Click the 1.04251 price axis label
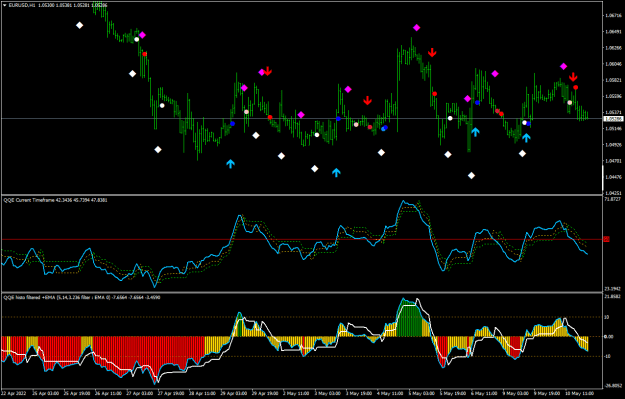The width and height of the screenshot is (625, 399). pos(613,193)
